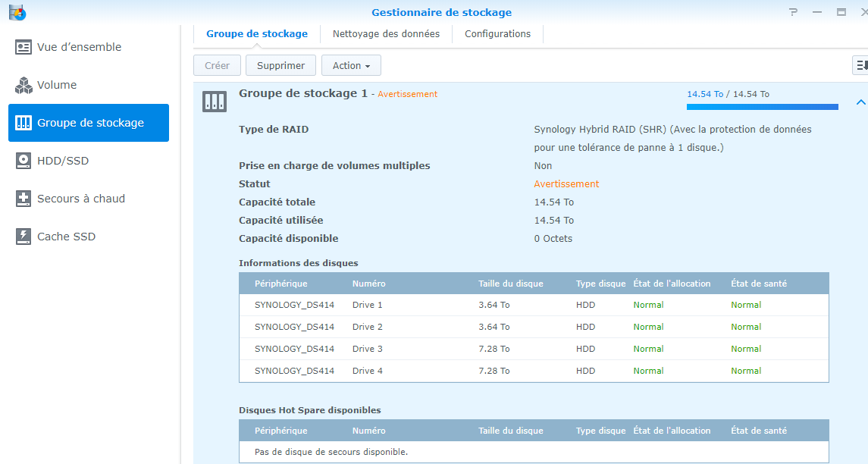The image size is (868, 464).
Task: Click the Vue d'ensemble sidebar icon
Action: [24, 47]
